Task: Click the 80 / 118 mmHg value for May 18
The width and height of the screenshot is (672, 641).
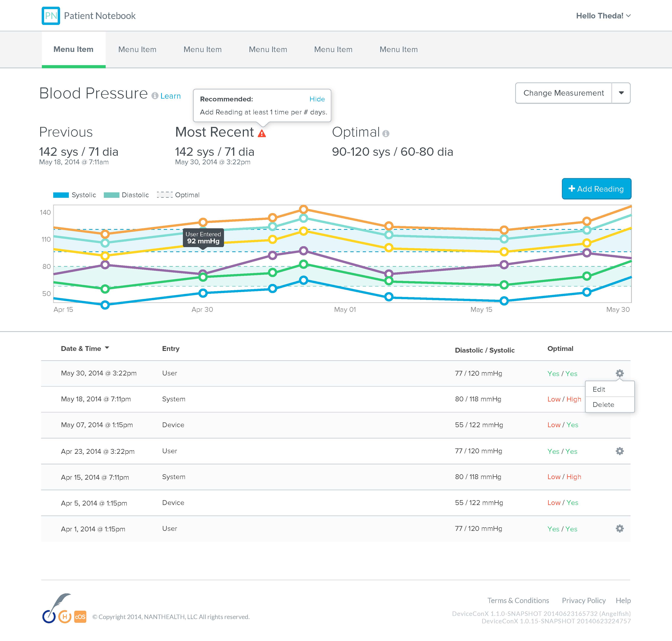Action: pyautogui.click(x=478, y=399)
